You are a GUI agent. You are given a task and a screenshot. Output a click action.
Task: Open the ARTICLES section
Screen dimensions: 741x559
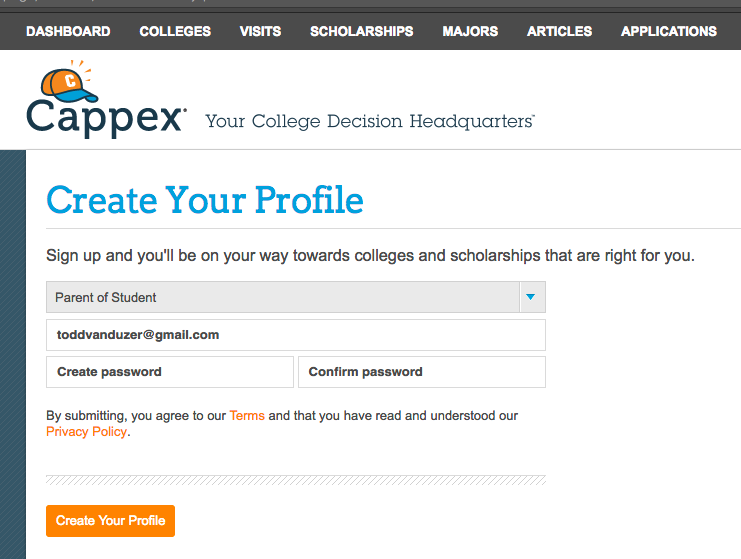click(x=560, y=31)
